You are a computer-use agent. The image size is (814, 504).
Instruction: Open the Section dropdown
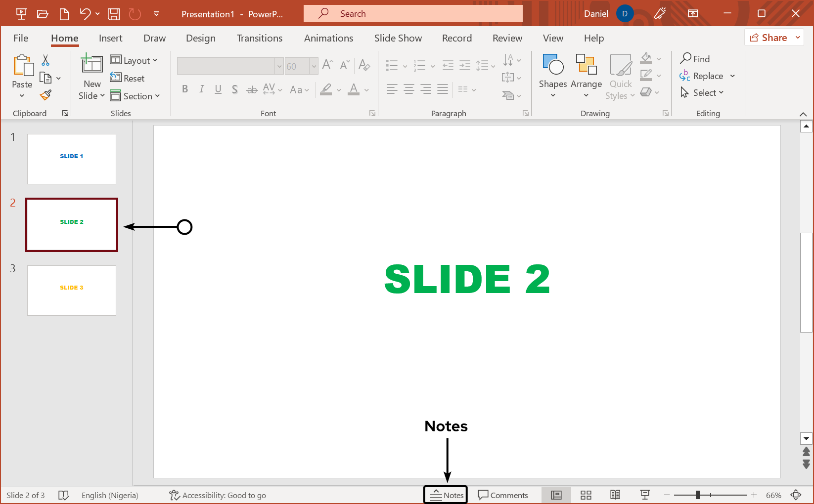[x=136, y=96]
